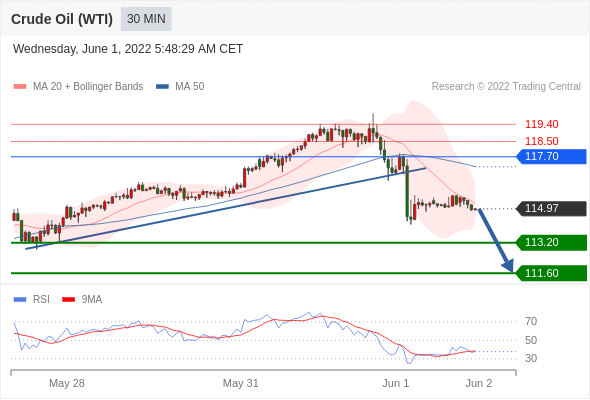The height and width of the screenshot is (400, 590).
Task: Click the blue 117.70 pivot price tag
Action: [x=551, y=157]
